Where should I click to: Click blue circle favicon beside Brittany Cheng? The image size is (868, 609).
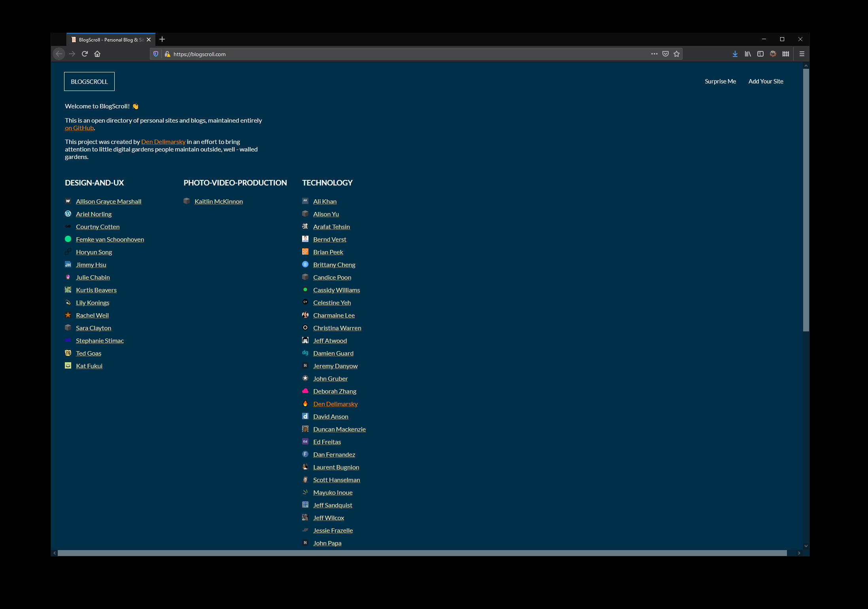coord(305,265)
